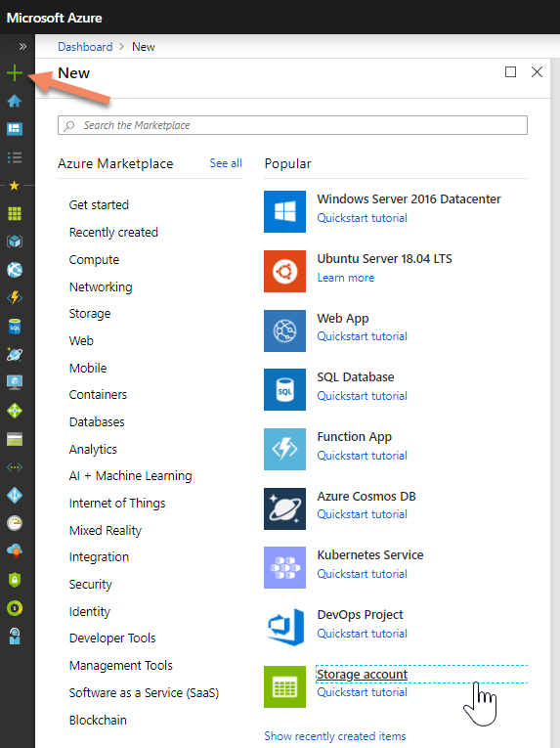The height and width of the screenshot is (748, 560).
Task: Click the green plus Create a resource icon
Action: pos(15,73)
